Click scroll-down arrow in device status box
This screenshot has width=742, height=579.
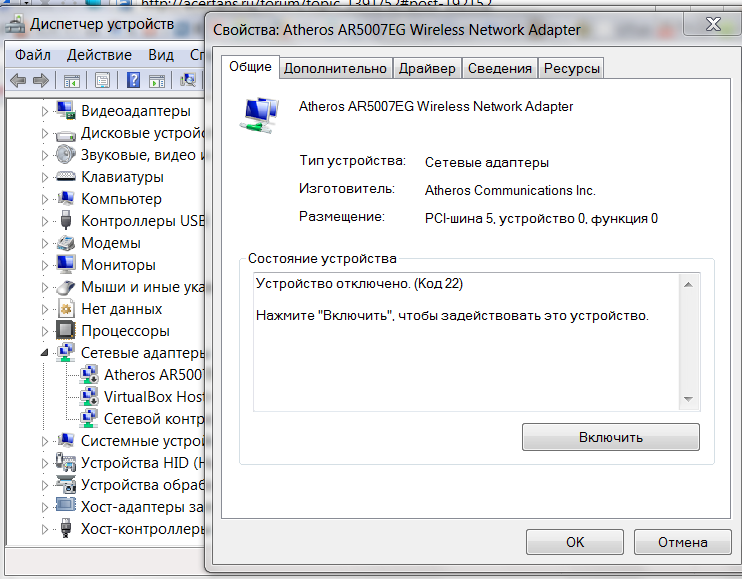(x=689, y=399)
